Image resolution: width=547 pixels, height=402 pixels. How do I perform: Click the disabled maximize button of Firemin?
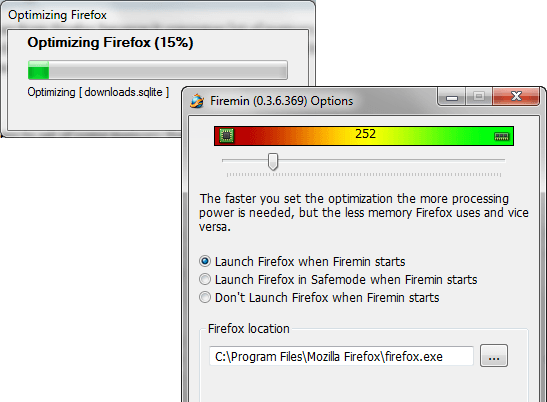pyautogui.click(x=479, y=96)
